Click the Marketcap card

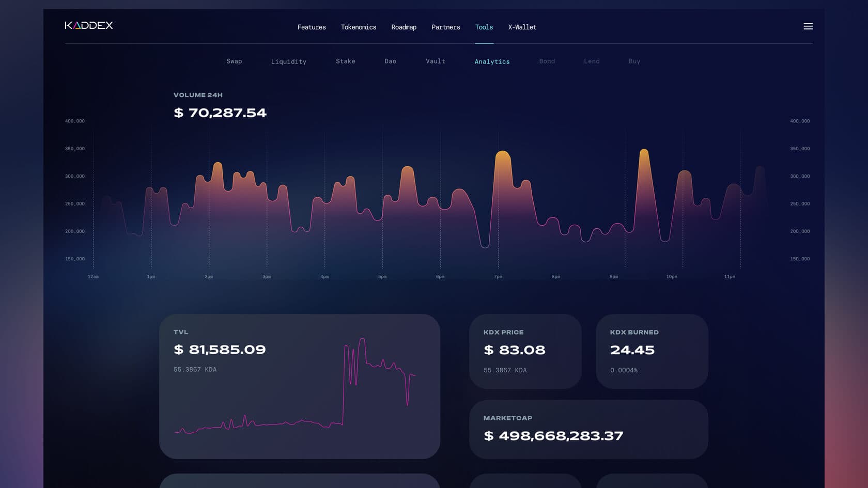tap(588, 429)
